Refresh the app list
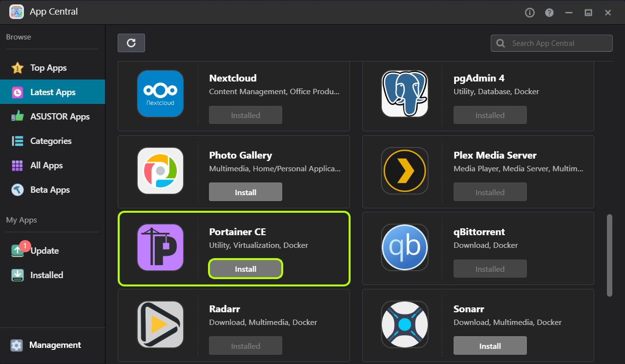 point(131,43)
